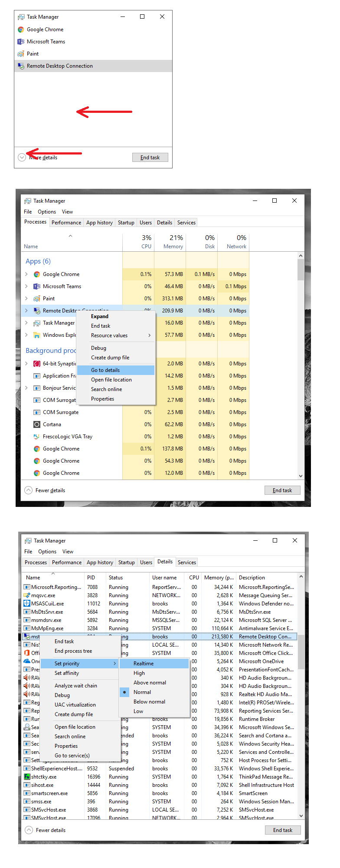Set priority to Low
Image resolution: width=340 pixels, height=868 pixels.
click(154, 711)
